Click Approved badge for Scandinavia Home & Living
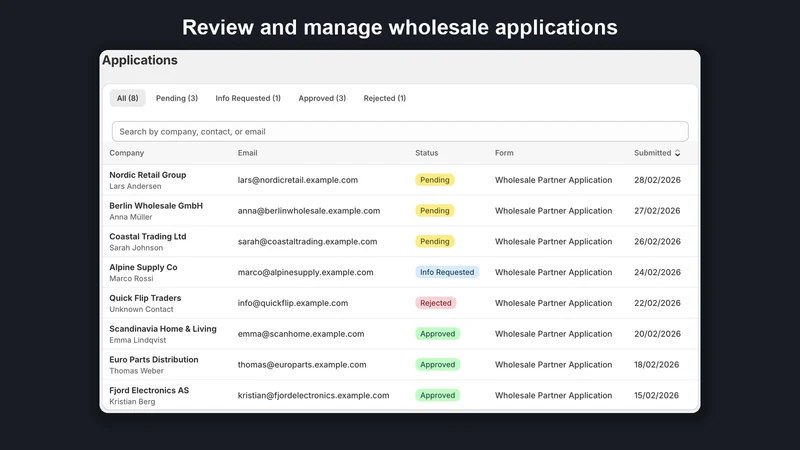Image resolution: width=800 pixels, height=450 pixels. point(438,334)
